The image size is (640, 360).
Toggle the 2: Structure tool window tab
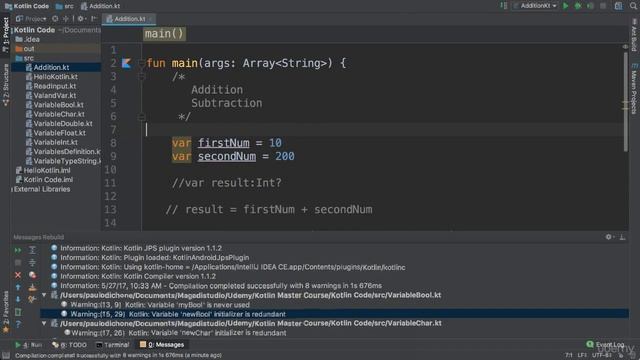(5, 85)
